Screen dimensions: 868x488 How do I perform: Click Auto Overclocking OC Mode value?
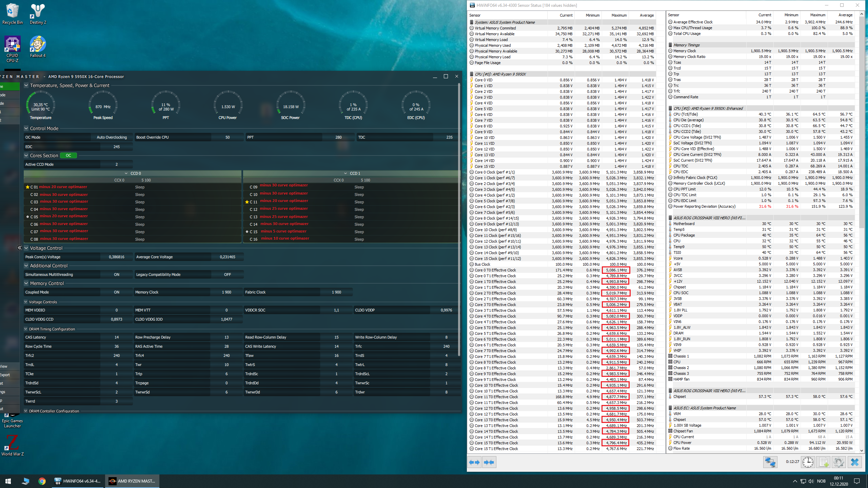112,137
